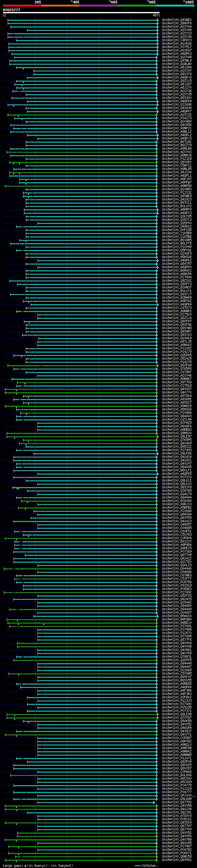The width and height of the screenshot is (197, 868).
Task: Click the truncated UniRef100_UPI000.. label
Action: tap(179, 796)
